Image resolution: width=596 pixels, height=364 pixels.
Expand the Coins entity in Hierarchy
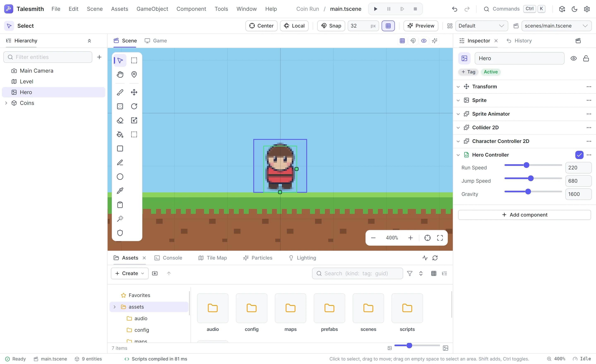click(6, 103)
